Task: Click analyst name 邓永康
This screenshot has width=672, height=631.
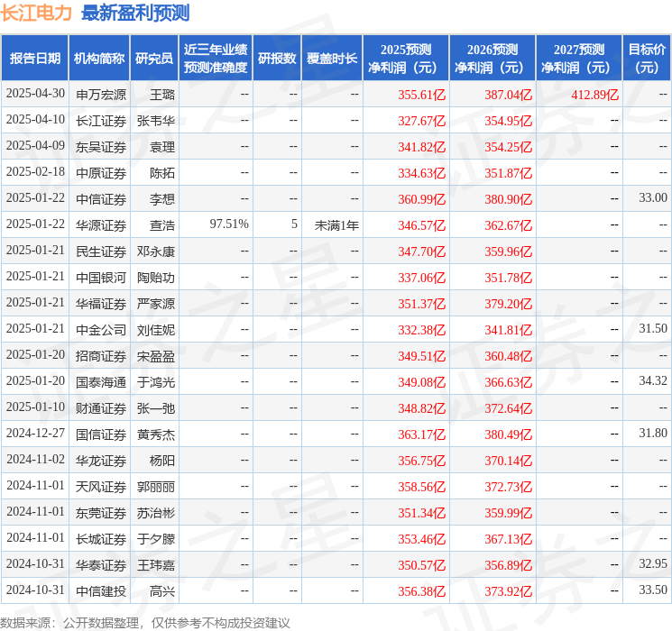Action: [x=156, y=251]
